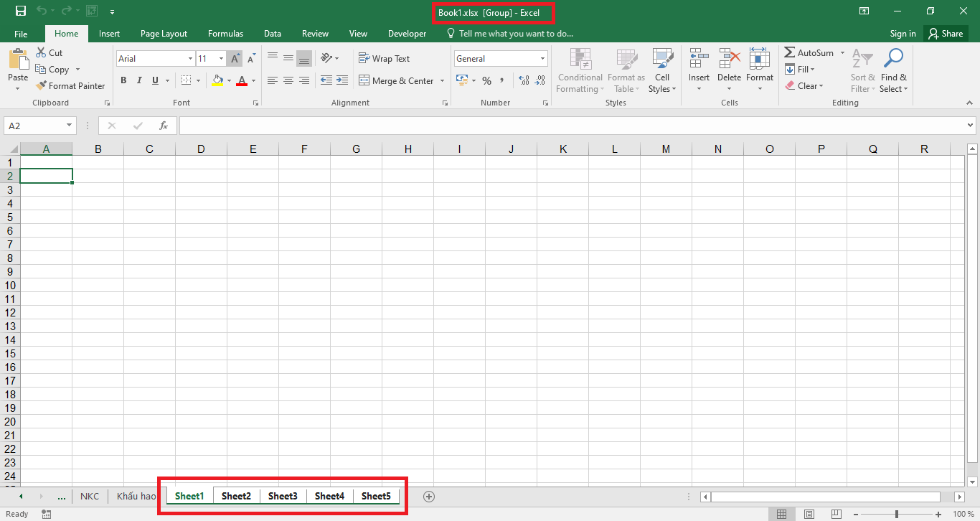Add a new sheet with plus icon
The width and height of the screenshot is (980, 521).
[429, 497]
